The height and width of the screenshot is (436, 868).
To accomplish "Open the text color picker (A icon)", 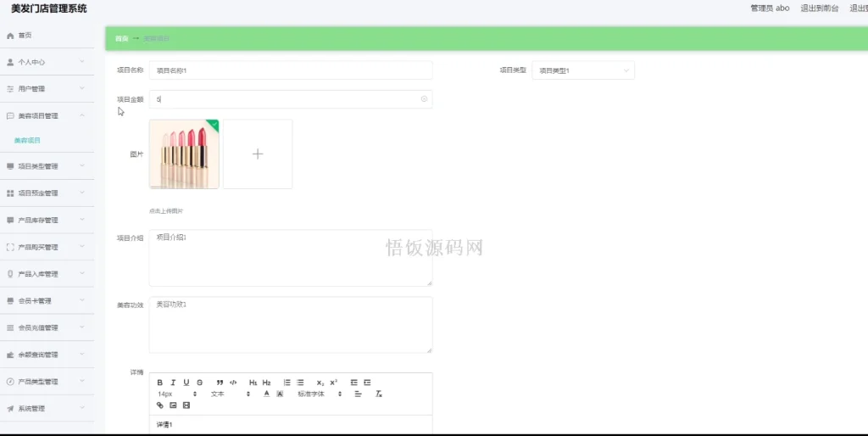I will tap(266, 394).
